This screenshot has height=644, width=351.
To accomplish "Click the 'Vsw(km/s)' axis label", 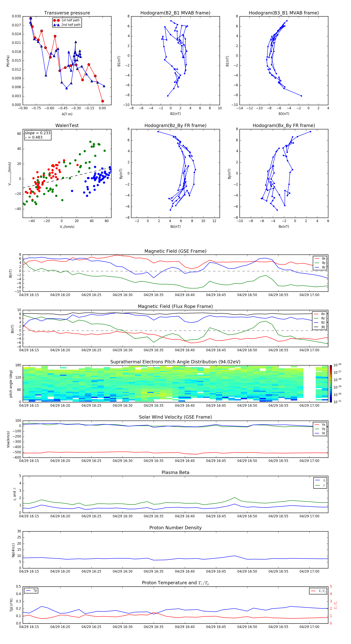I will (x=8, y=439).
